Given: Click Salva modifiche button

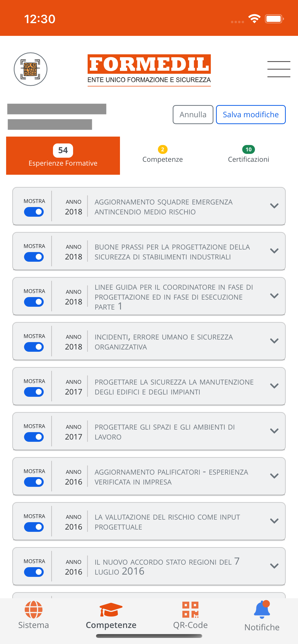Looking at the screenshot, I should 251,115.
